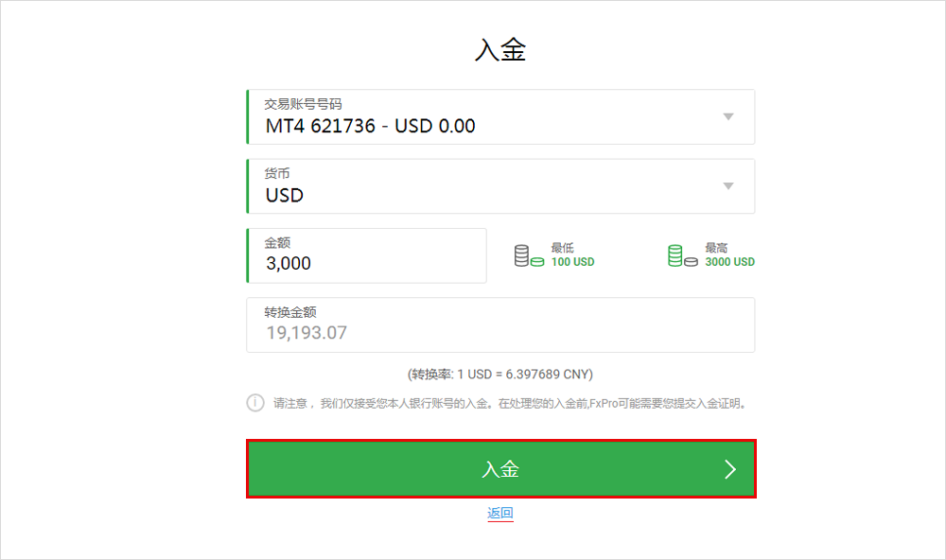Click the 返回 return link

coord(500,514)
